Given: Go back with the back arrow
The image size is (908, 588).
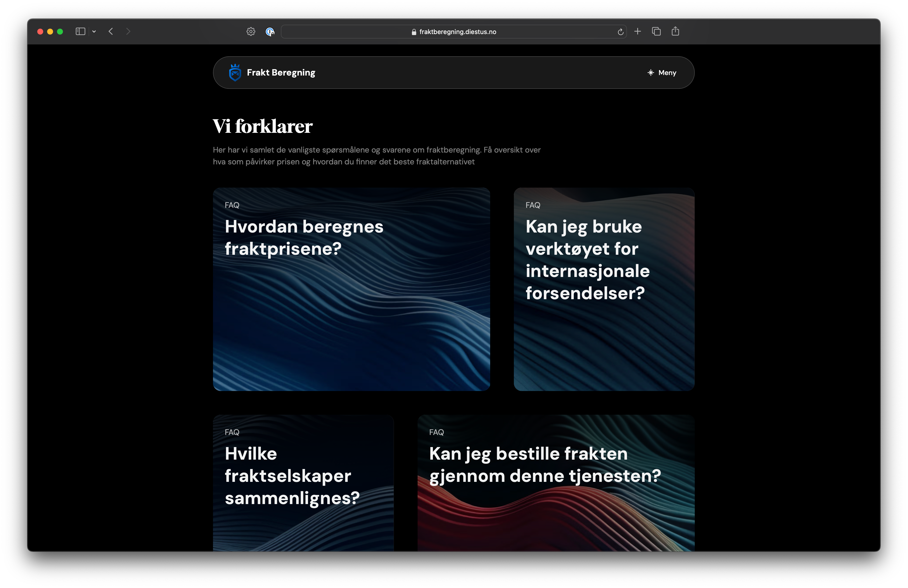Looking at the screenshot, I should coord(111,32).
